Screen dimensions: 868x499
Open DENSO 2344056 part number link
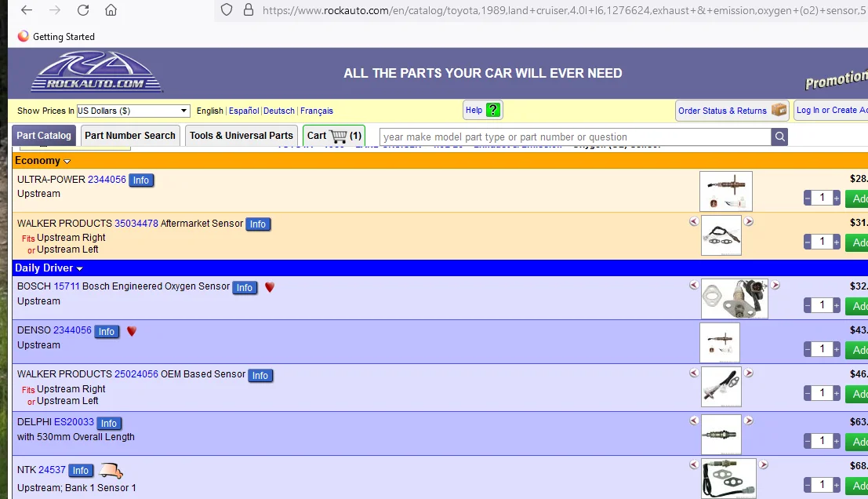[72, 330]
